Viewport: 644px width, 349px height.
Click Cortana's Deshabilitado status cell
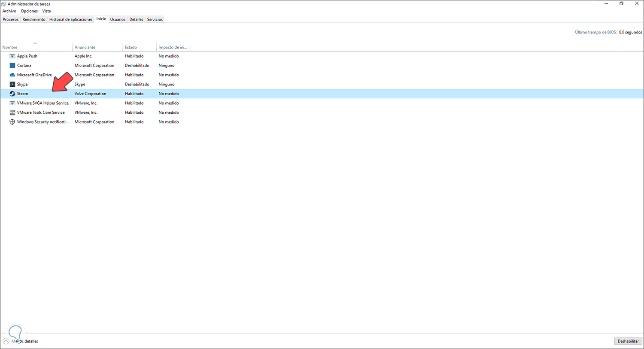[x=137, y=66]
